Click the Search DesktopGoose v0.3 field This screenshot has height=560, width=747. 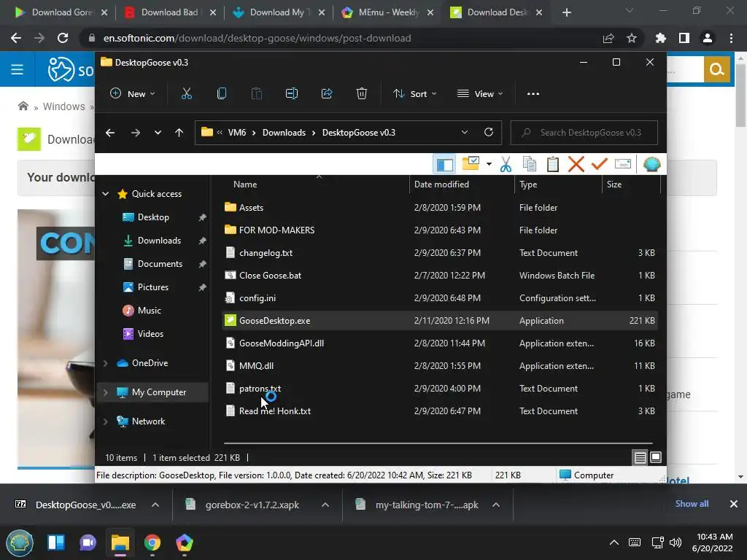coord(584,133)
